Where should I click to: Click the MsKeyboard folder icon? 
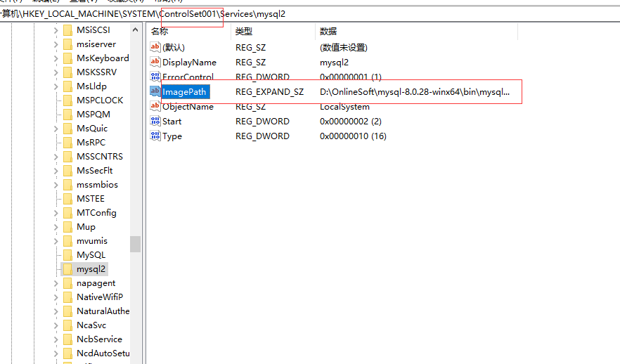pos(68,58)
